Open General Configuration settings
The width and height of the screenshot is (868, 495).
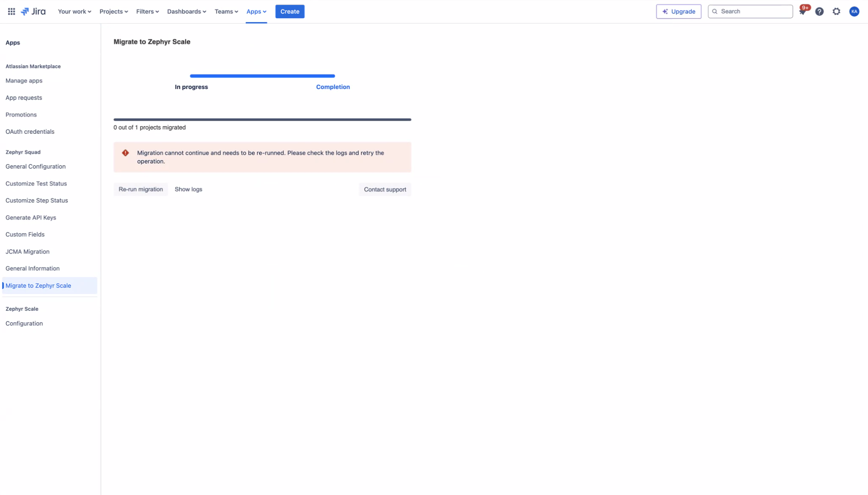click(x=35, y=166)
